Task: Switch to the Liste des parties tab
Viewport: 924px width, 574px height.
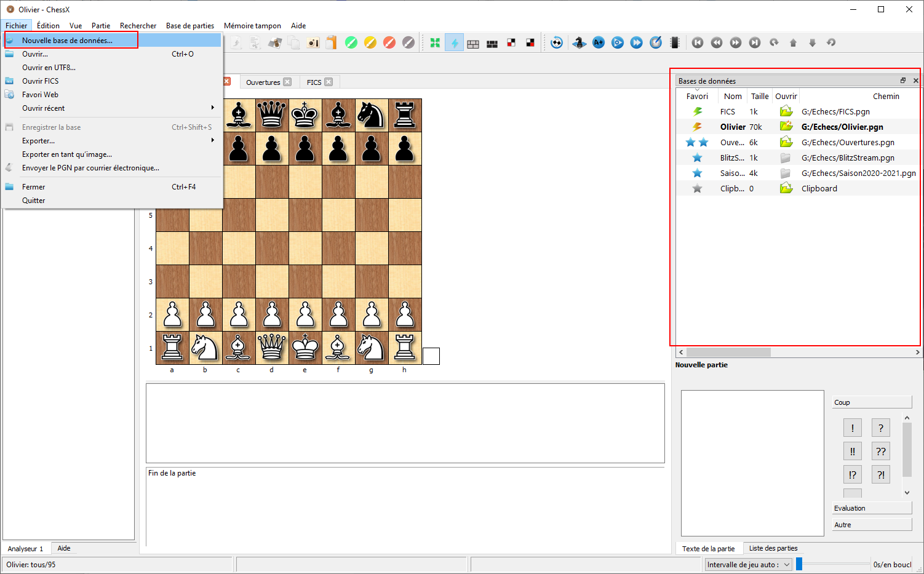Action: 773,548
